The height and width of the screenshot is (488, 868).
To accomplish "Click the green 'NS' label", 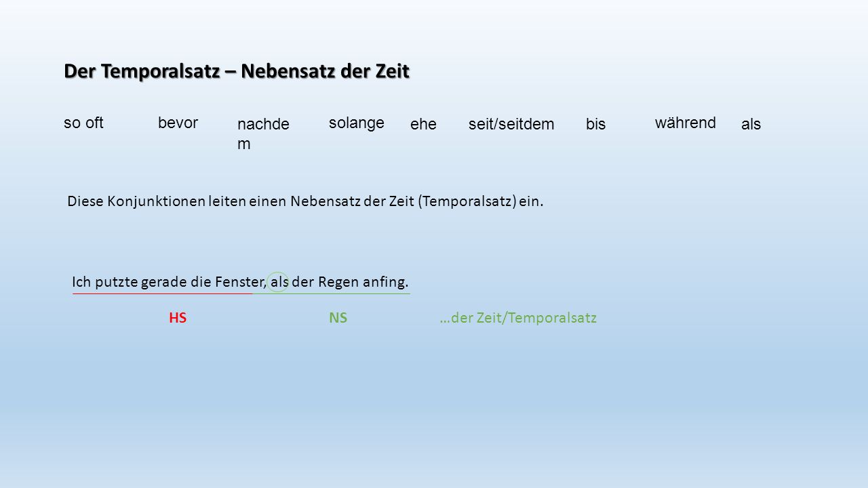I will pyautogui.click(x=338, y=318).
